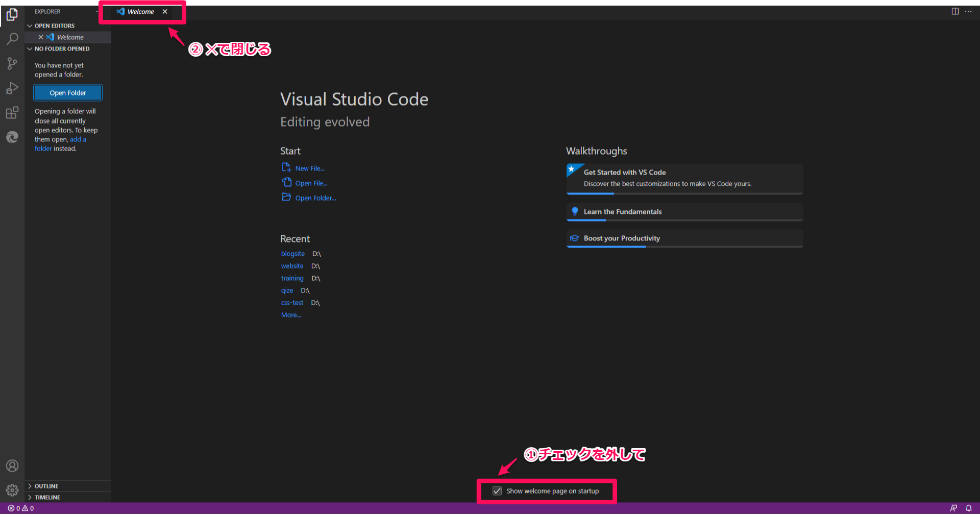Open Boost your Productivity walkthrough
The height and width of the screenshot is (514, 980).
684,238
